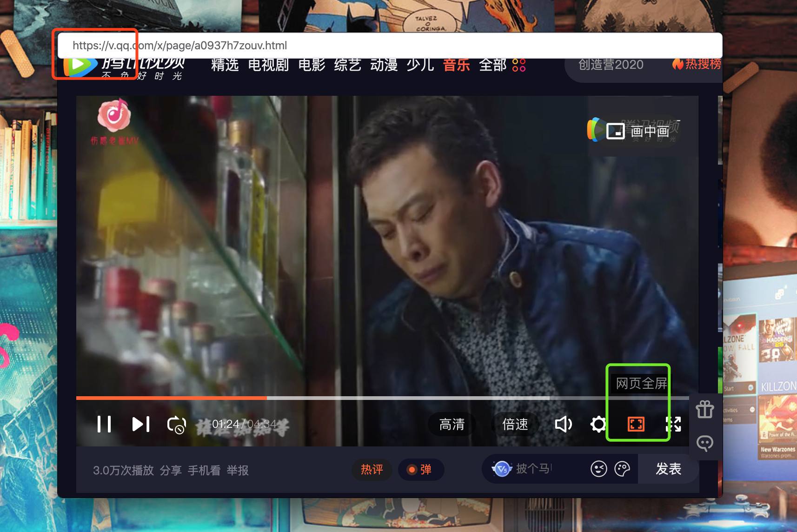Open the emoji picker icon
Screen dimensions: 797x532
[x=599, y=469]
